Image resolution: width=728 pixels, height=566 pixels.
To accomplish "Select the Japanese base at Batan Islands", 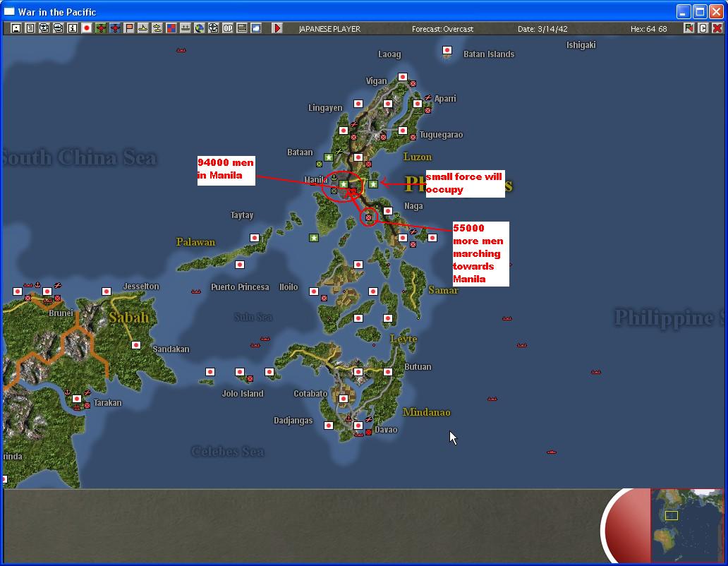I will (447, 51).
